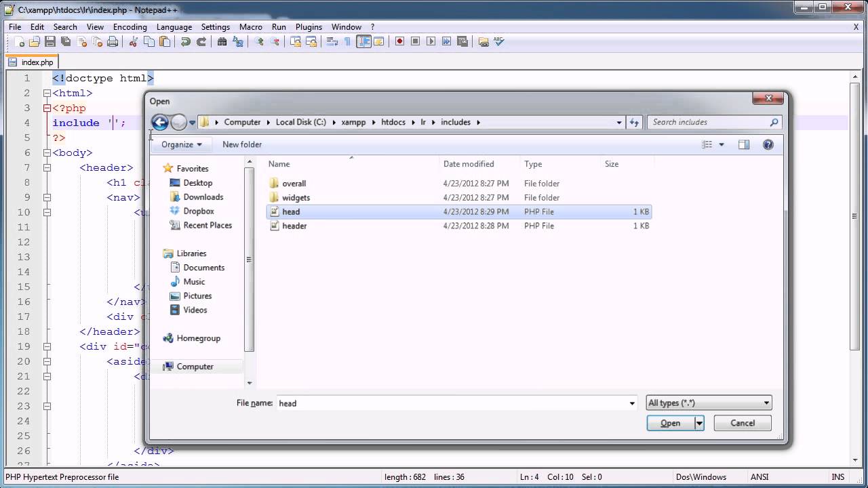Screen dimensions: 868x488
Task: Select the index.php document tab
Action: [x=31, y=62]
